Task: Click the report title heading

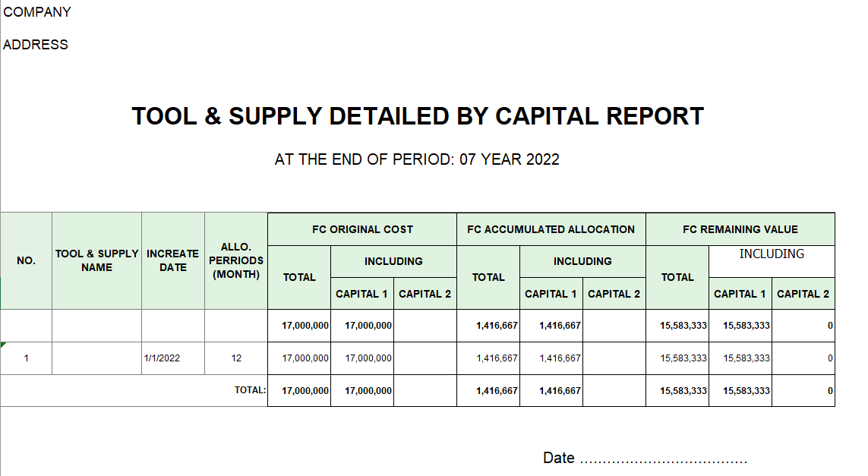Action: pyautogui.click(x=418, y=116)
